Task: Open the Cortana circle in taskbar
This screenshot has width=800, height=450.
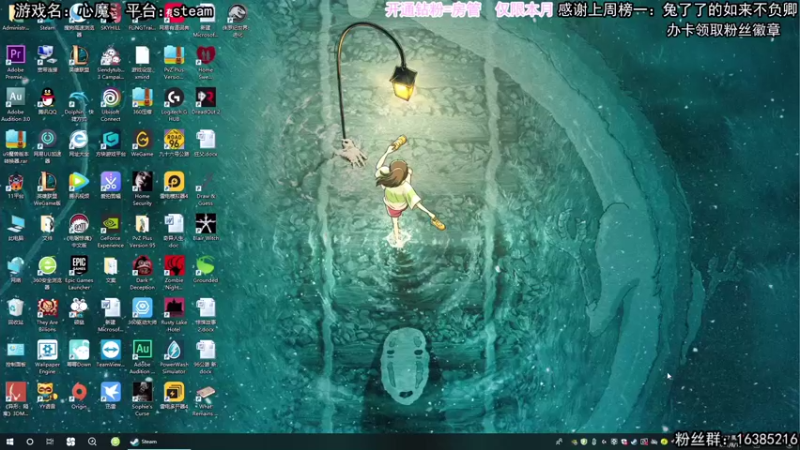Action: 30,442
